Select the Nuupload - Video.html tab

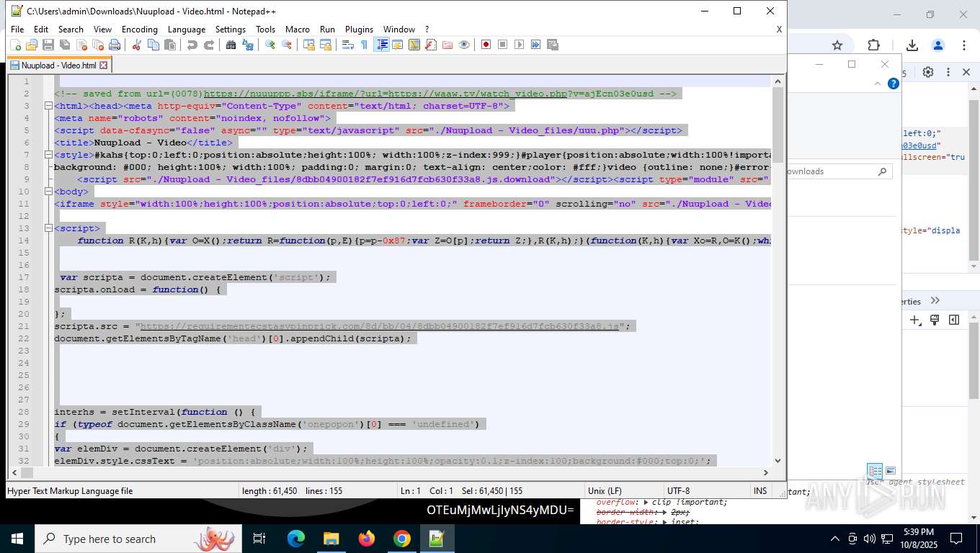coord(58,66)
